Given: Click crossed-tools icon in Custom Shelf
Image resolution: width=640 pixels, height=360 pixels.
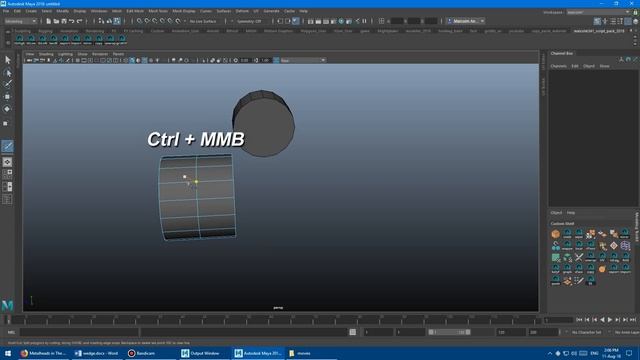Looking at the screenshot, I should [579, 257].
